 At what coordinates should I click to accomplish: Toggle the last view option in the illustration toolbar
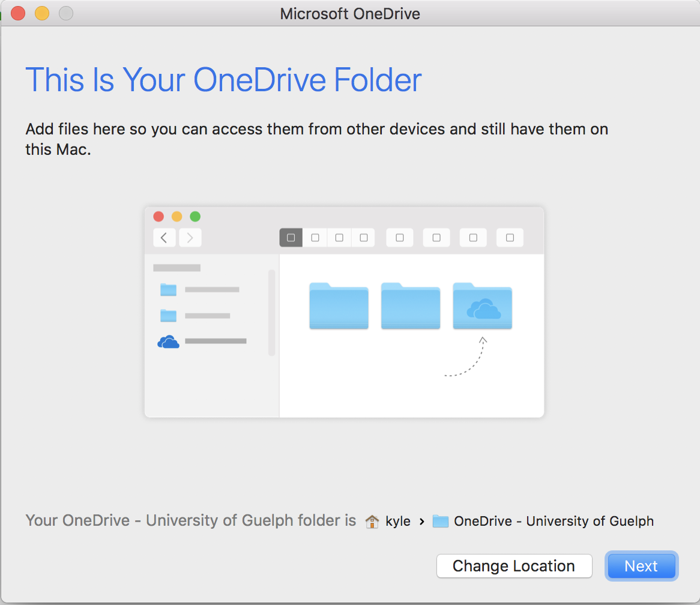[509, 238]
